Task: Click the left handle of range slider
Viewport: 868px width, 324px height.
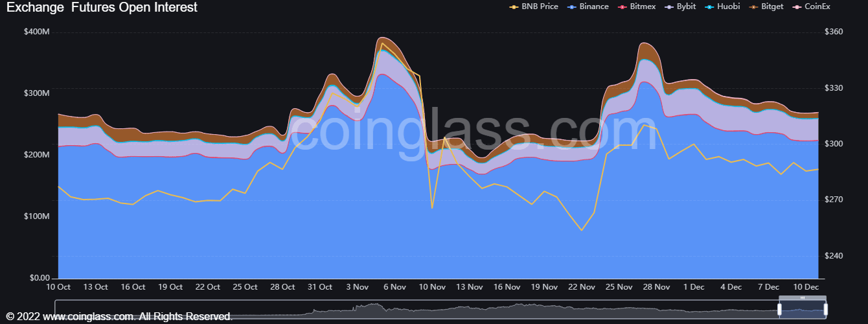Action: 780,310
